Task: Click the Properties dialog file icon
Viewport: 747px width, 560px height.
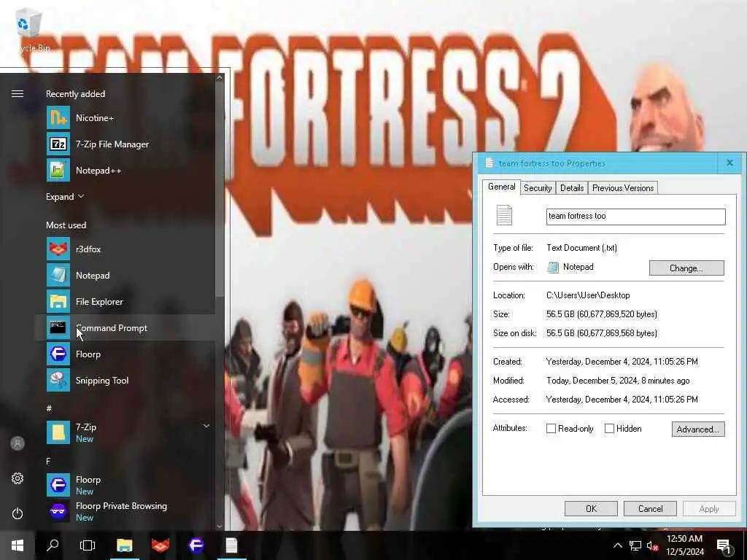Action: coord(504,215)
